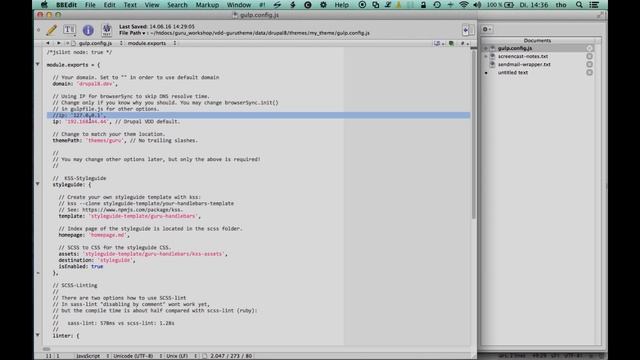Open Notification Center icon

594,5
